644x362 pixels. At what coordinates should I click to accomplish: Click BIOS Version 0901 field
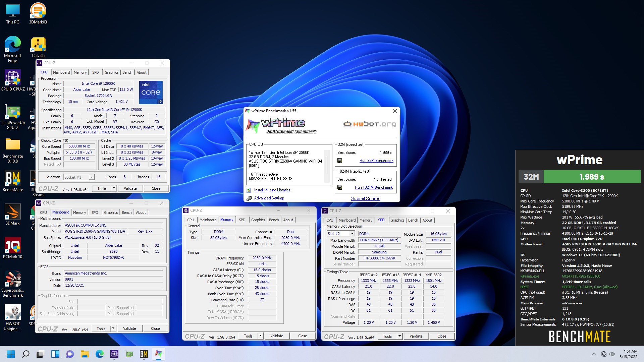pyautogui.click(x=113, y=279)
